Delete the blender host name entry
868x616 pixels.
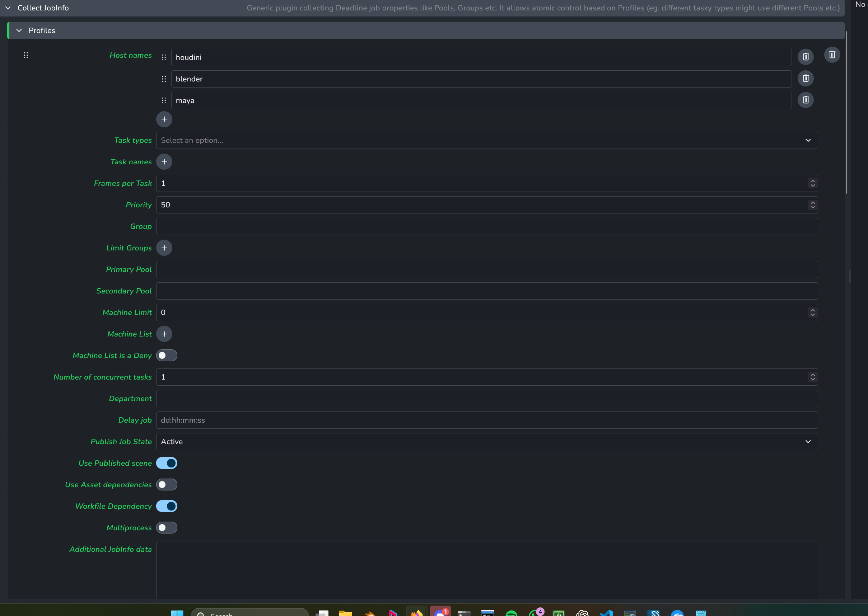click(x=806, y=79)
